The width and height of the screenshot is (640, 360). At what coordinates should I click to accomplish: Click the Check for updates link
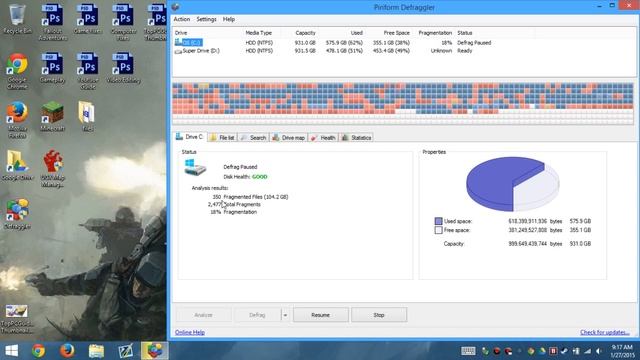click(604, 332)
